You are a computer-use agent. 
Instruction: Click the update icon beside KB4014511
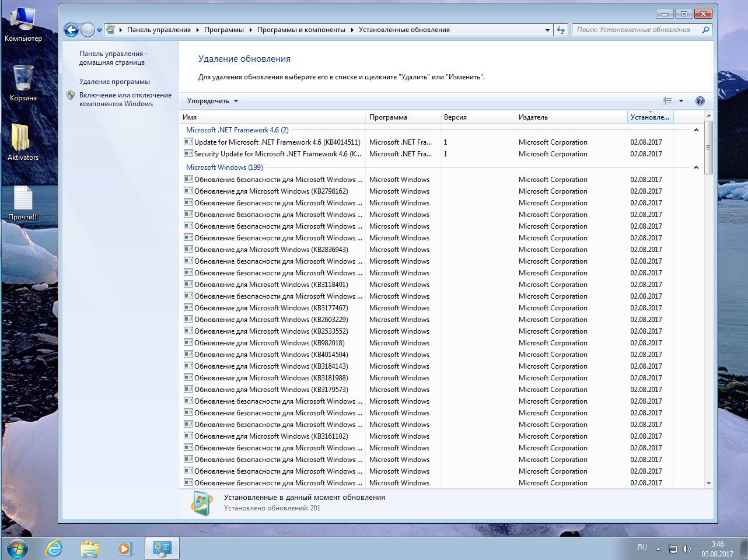(x=188, y=142)
